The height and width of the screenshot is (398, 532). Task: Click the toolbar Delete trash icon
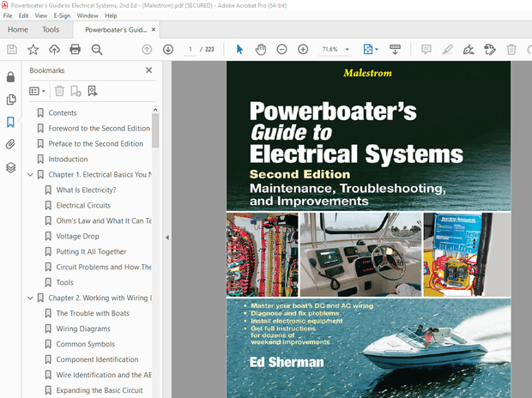pos(511,50)
